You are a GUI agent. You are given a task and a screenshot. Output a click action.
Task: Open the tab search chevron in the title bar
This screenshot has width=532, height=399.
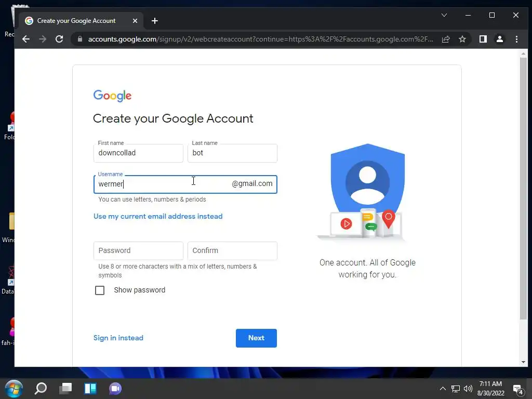[444, 15]
